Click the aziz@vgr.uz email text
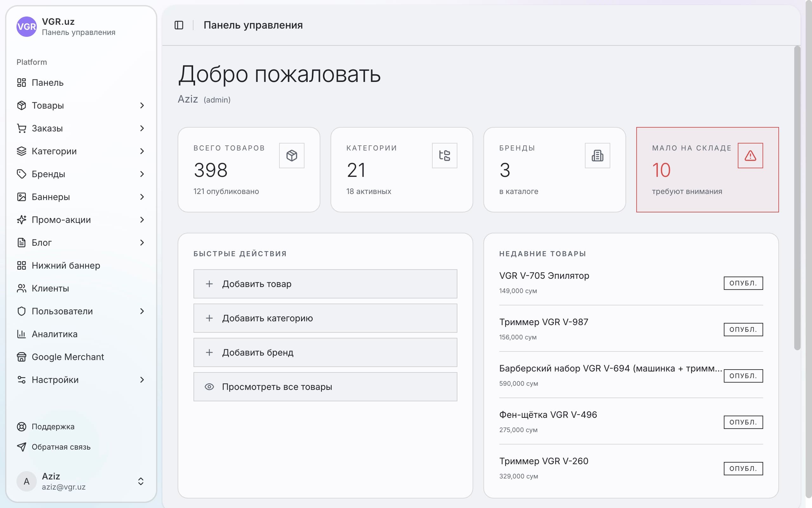812x508 pixels. coord(63,487)
